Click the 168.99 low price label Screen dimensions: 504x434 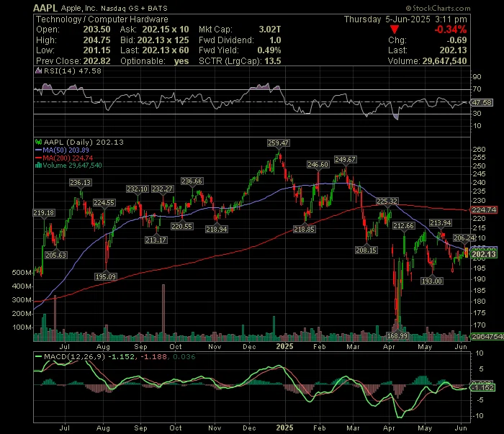[x=397, y=335]
